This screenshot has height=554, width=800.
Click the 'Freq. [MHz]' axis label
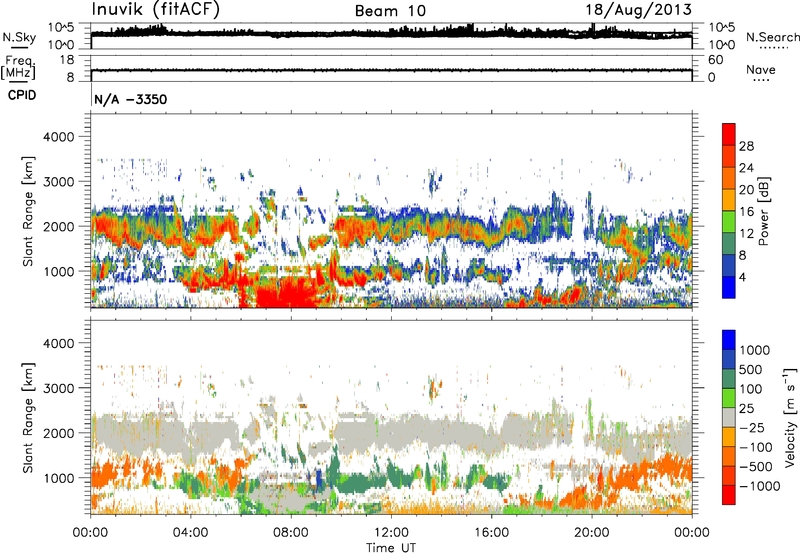click(x=19, y=68)
